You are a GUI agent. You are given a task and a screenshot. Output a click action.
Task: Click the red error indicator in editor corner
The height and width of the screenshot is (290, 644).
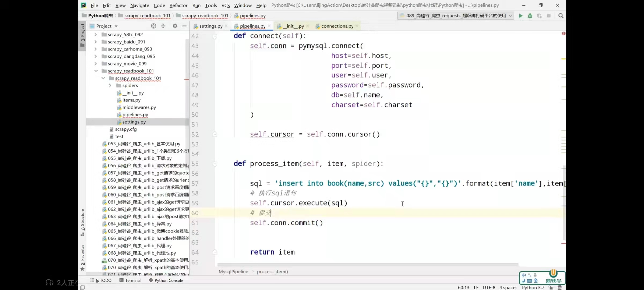(563, 34)
